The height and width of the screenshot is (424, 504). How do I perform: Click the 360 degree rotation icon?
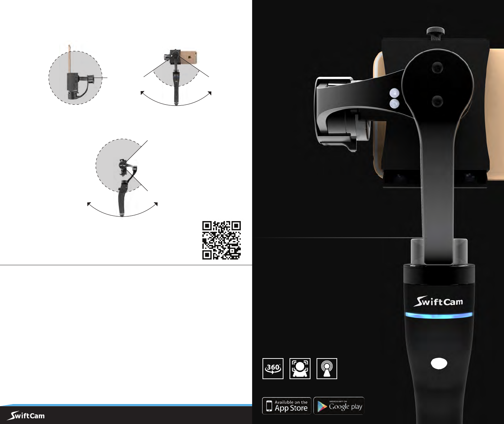273,368
